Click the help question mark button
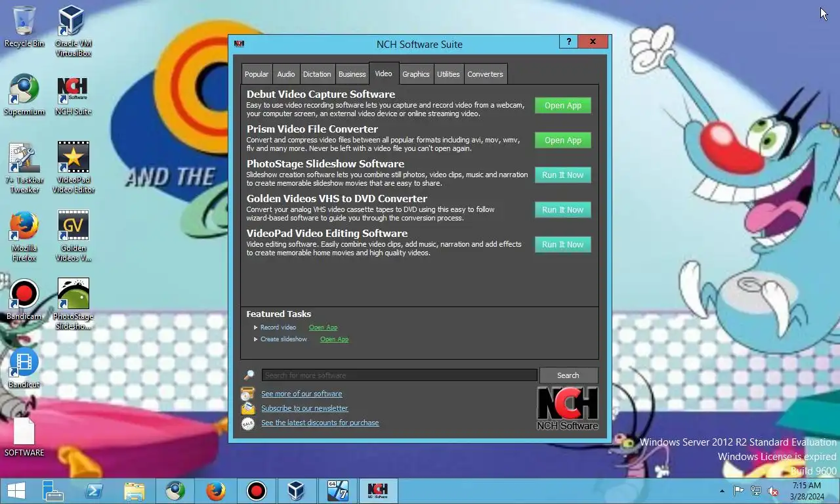The height and width of the screenshot is (504, 840). tap(568, 41)
